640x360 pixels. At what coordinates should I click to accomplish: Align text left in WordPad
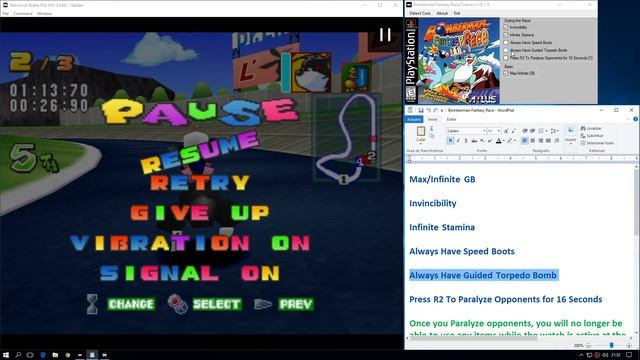[524, 141]
